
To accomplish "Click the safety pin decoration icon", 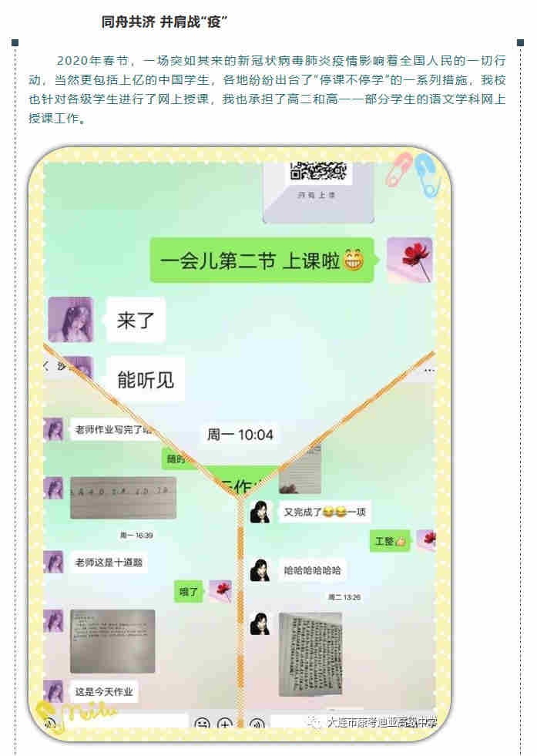I will tap(414, 174).
